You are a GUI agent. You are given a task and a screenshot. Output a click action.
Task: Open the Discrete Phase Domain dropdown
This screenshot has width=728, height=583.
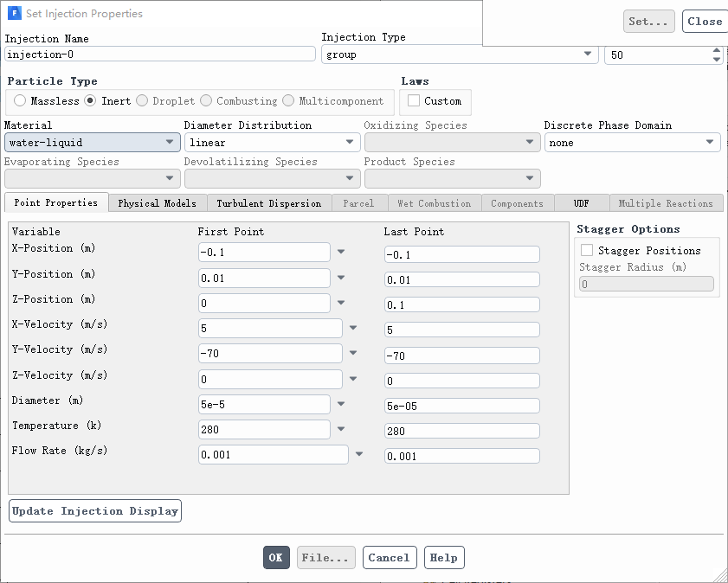pyautogui.click(x=632, y=143)
